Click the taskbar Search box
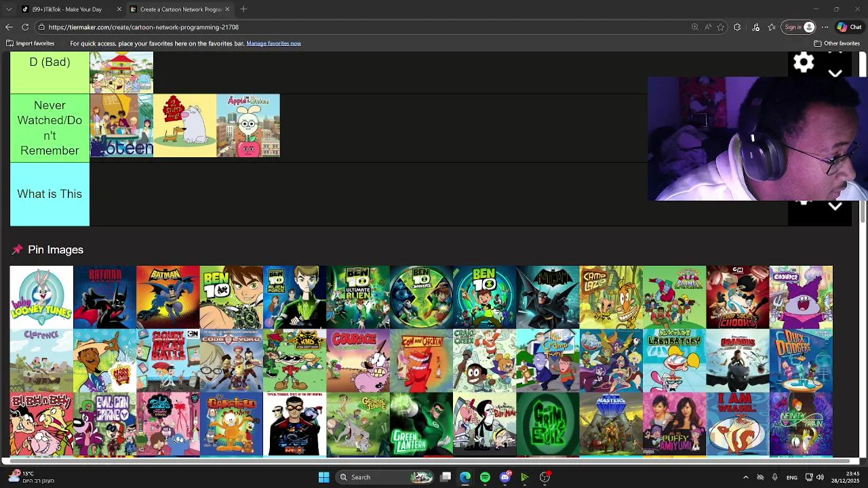 pyautogui.click(x=385, y=477)
